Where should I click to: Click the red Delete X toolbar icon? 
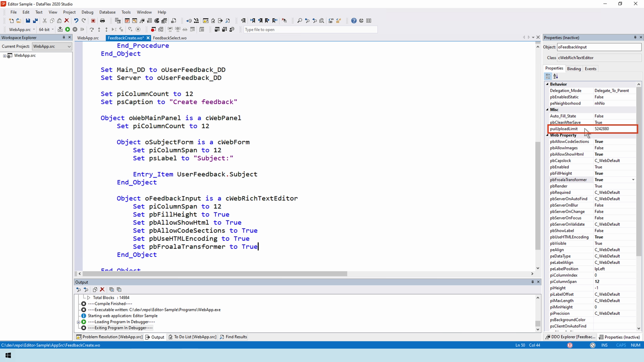(x=67, y=21)
